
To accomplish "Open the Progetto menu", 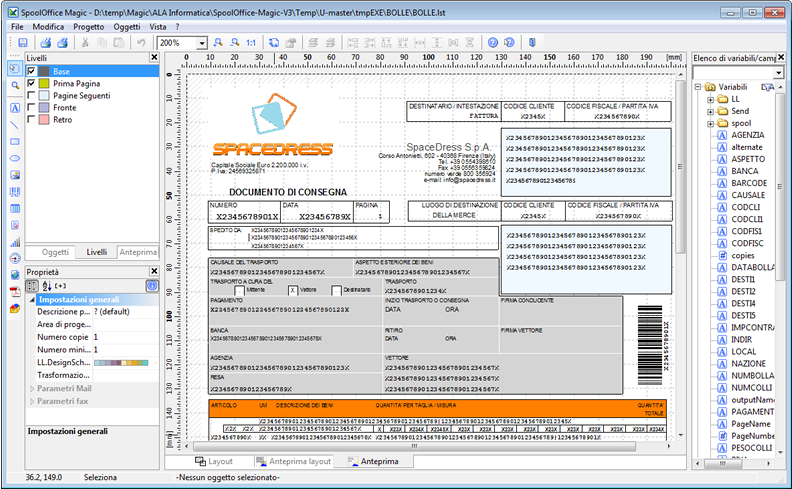I will click(88, 26).
